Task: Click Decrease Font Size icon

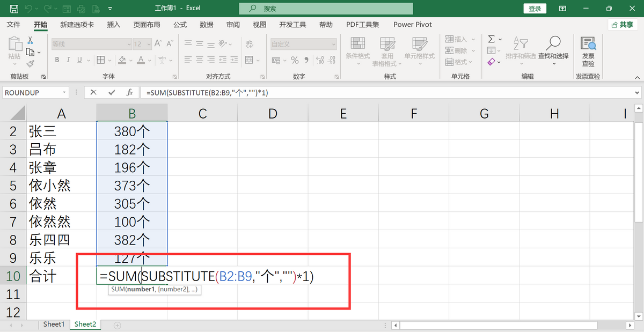Action: click(x=170, y=44)
